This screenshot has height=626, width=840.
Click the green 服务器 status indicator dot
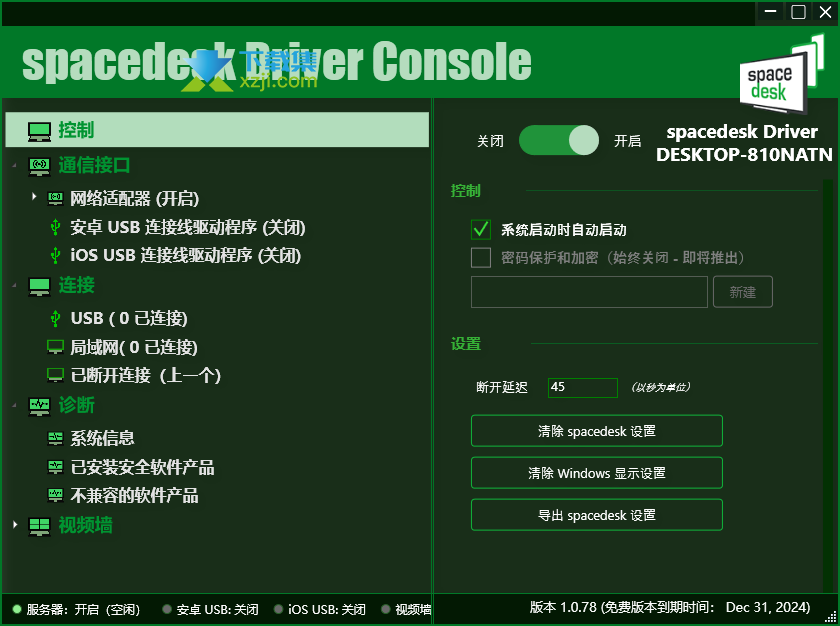pos(17,609)
